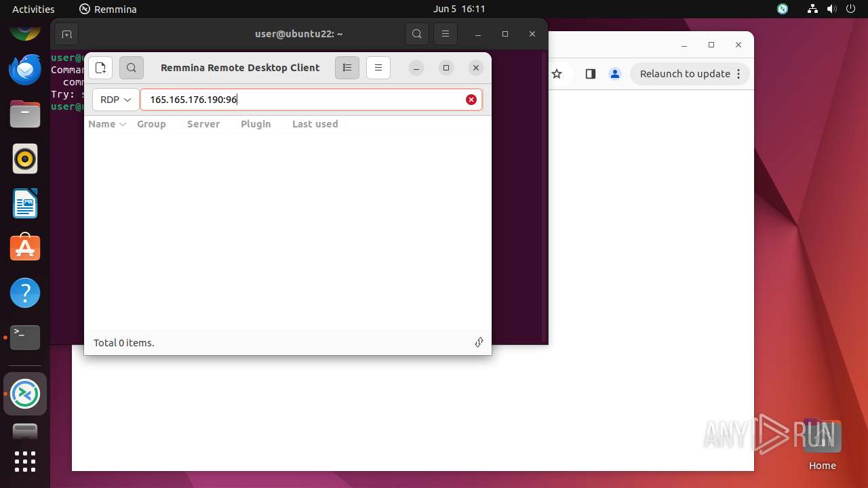Open the clock calendar Jun 5 16:11
This screenshot has width=868, height=488.
coord(459,9)
